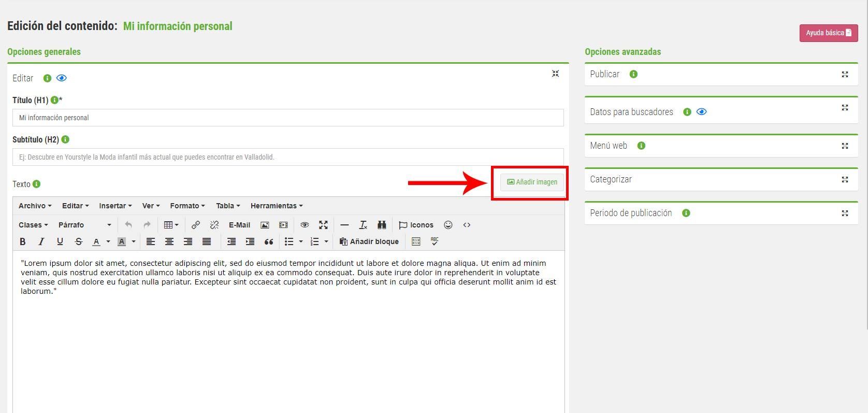
Task: Toggle show blocks view
Action: pos(416,241)
